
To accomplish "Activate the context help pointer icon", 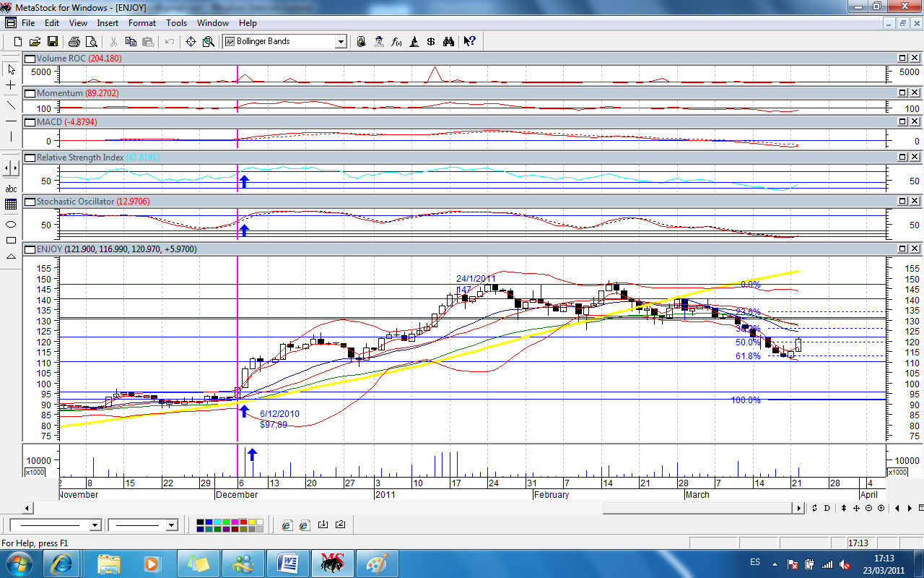I will coord(469,41).
